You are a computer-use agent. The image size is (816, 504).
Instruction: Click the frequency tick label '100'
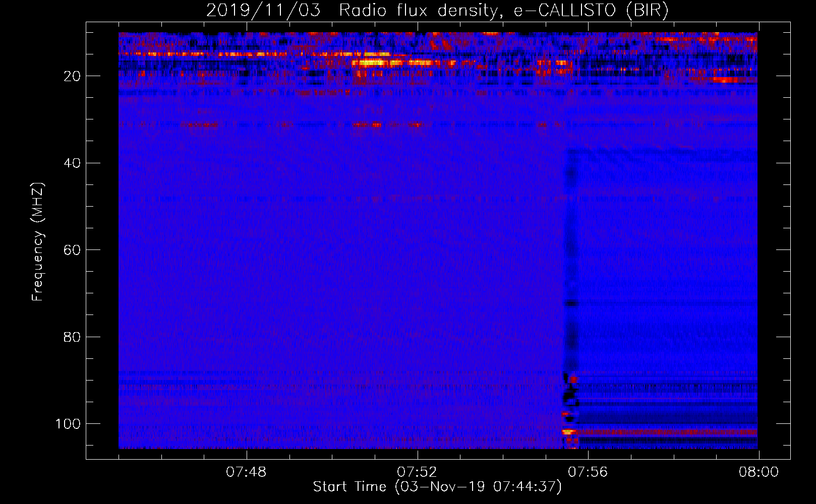tap(68, 424)
